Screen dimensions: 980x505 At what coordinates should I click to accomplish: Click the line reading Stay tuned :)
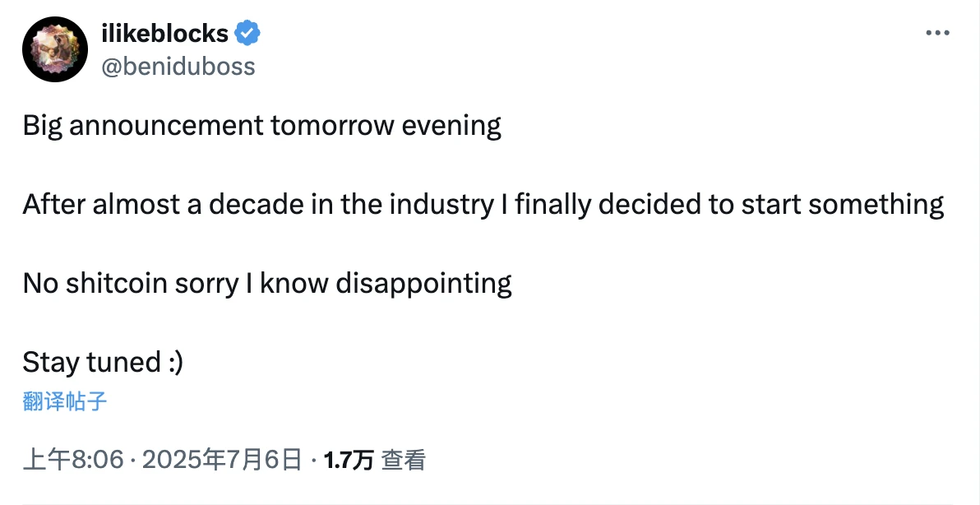pos(101,362)
